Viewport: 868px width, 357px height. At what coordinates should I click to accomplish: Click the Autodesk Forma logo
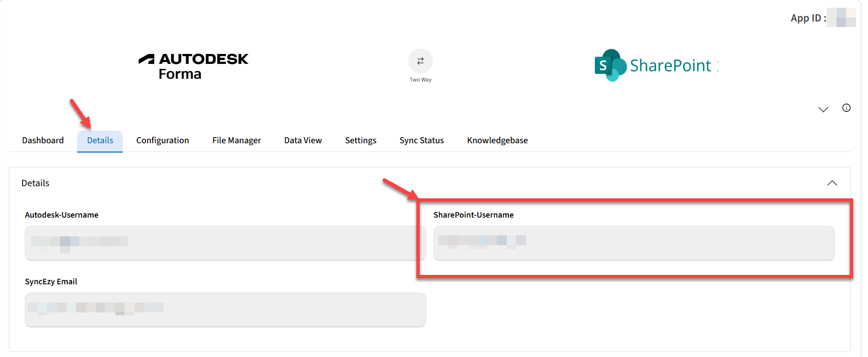(193, 66)
